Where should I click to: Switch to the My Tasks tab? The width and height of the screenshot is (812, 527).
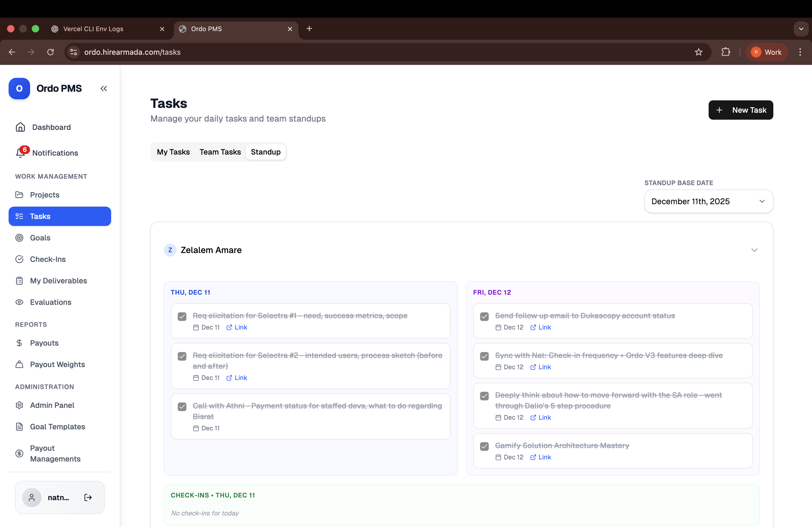[x=173, y=152]
